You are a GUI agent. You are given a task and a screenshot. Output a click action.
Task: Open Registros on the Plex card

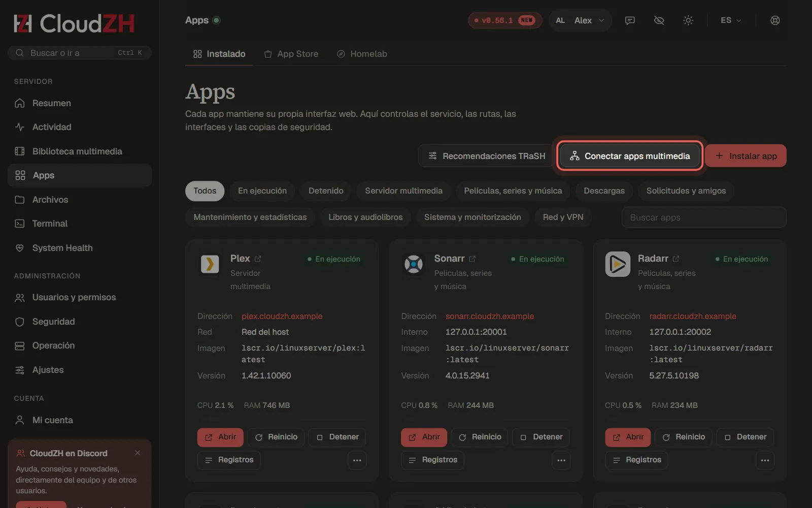click(x=229, y=460)
